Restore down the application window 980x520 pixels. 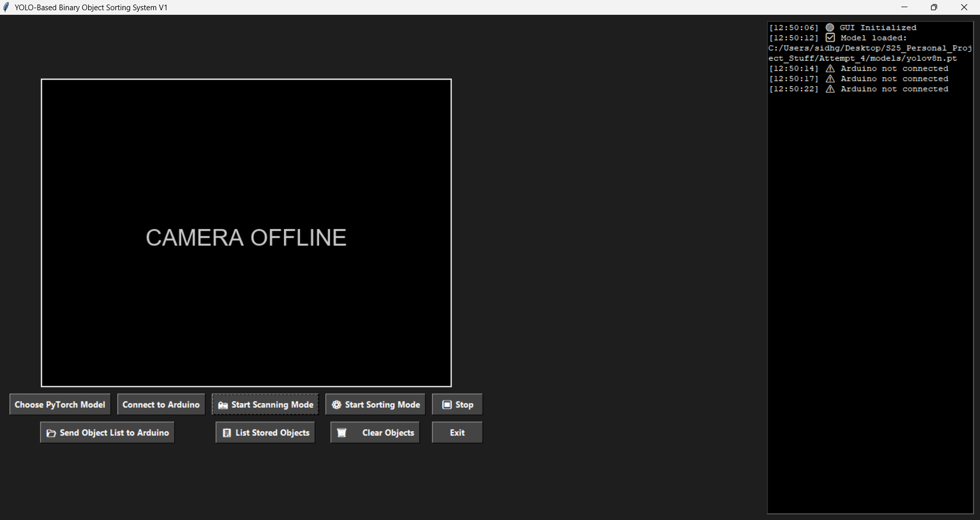(934, 7)
